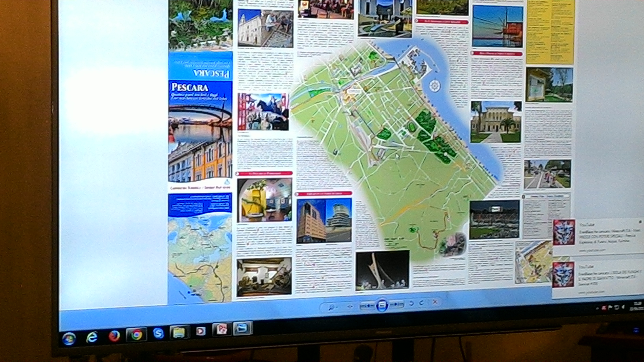This screenshot has height=362, width=644.
Task: Delete photo with the red X
Action: pos(435,302)
